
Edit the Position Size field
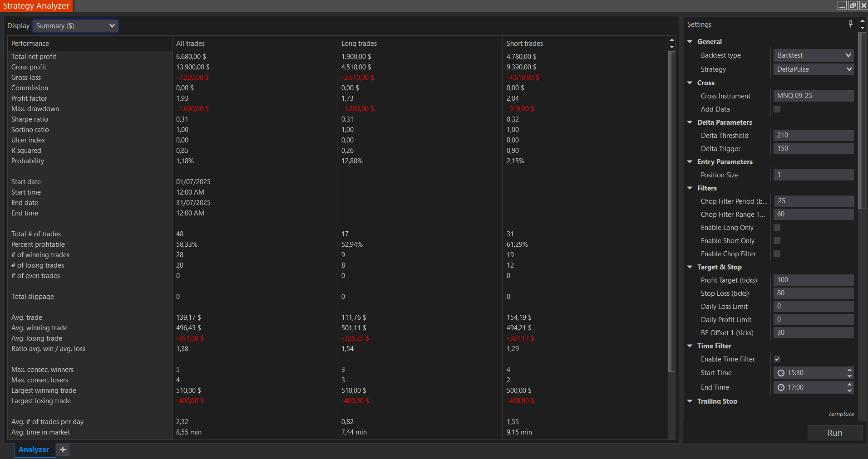point(814,175)
